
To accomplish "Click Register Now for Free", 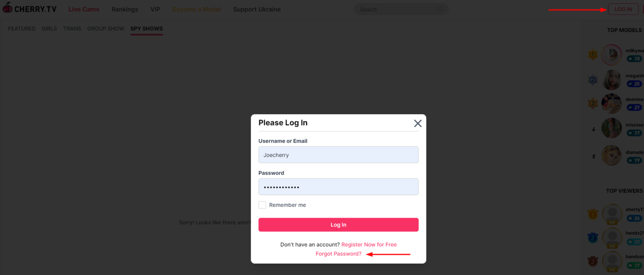I will click(369, 244).
